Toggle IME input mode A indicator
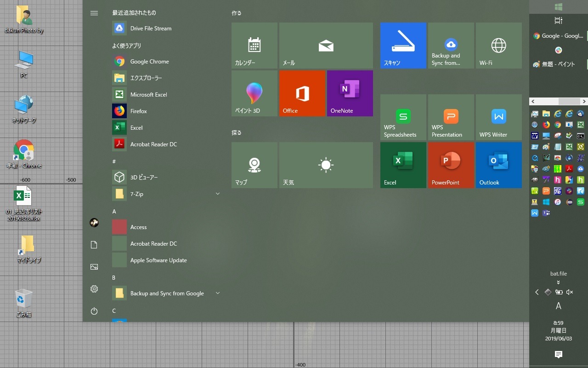 (559, 306)
